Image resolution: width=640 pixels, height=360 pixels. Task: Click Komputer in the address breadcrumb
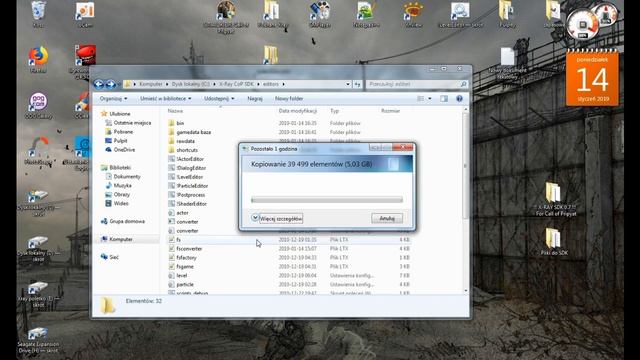151,84
